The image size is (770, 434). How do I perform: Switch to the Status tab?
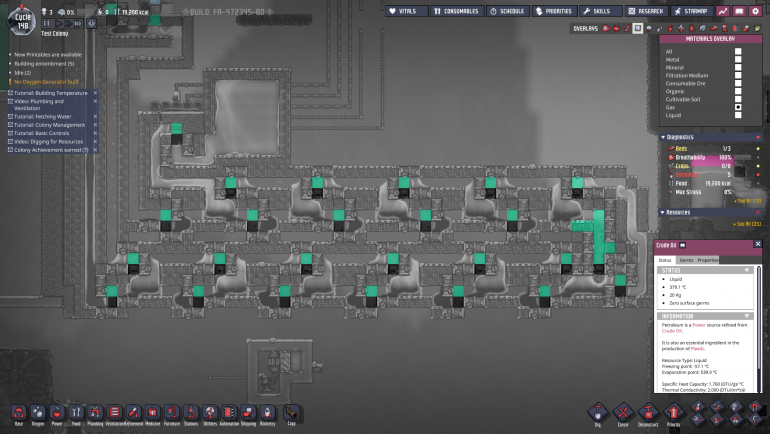[665, 260]
